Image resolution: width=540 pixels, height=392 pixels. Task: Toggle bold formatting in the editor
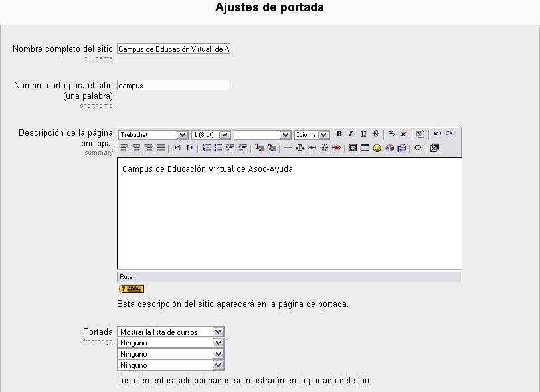(x=339, y=134)
